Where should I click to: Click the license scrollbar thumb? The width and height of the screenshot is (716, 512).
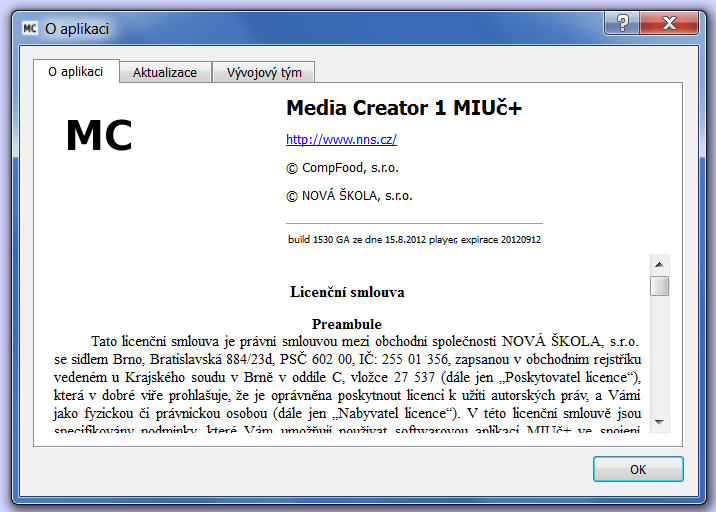point(659,286)
